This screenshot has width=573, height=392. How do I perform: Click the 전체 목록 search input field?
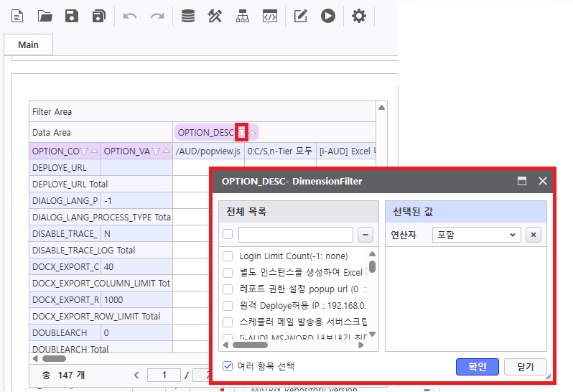click(x=295, y=235)
